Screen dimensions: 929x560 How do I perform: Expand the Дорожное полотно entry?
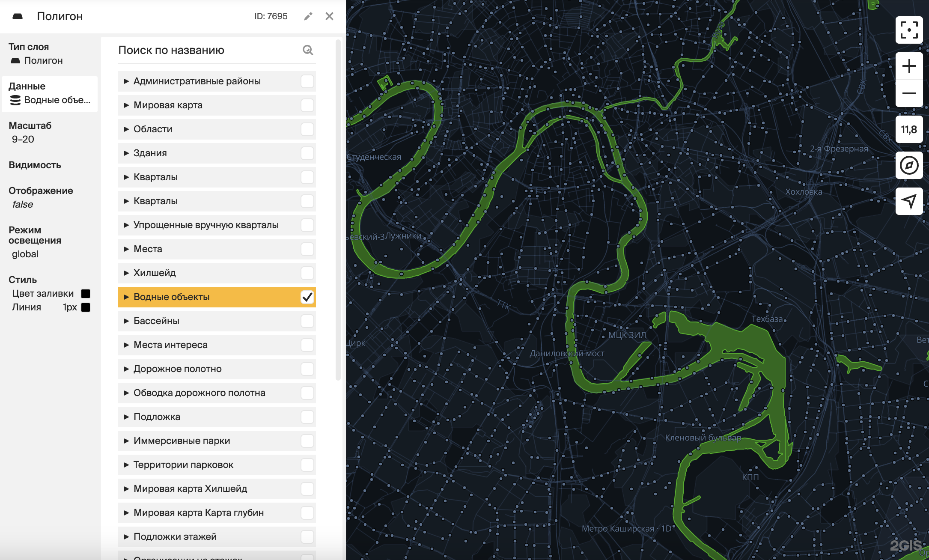(126, 369)
